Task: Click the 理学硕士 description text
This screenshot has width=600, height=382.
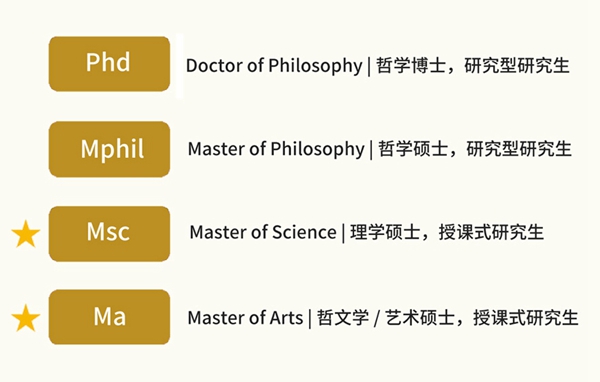Action: pos(385,232)
